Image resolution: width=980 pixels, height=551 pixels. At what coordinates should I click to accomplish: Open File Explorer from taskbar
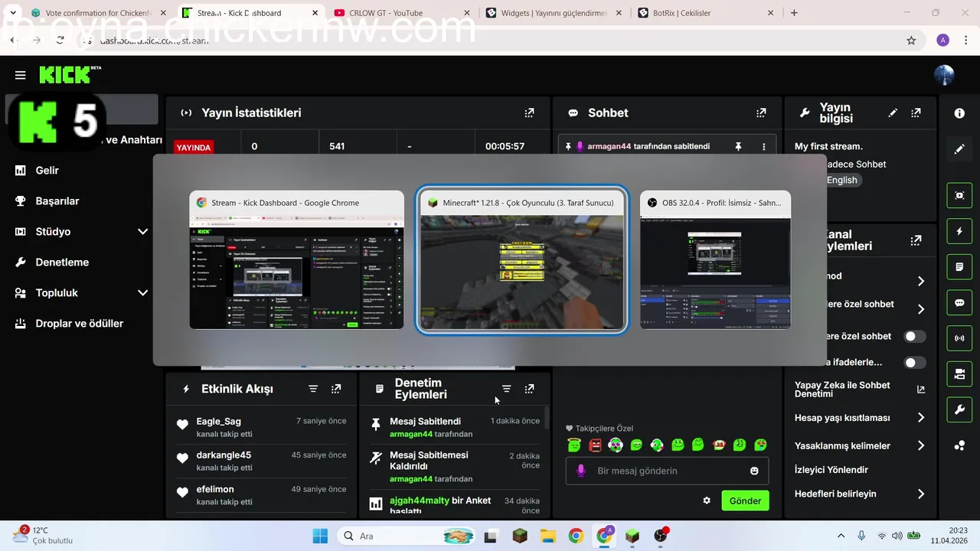(x=547, y=536)
